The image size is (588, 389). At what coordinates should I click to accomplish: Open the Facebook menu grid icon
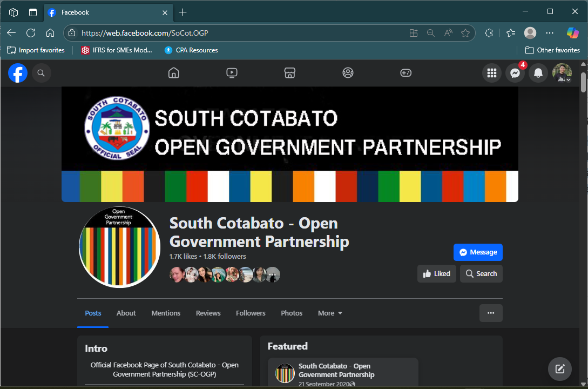[492, 73]
